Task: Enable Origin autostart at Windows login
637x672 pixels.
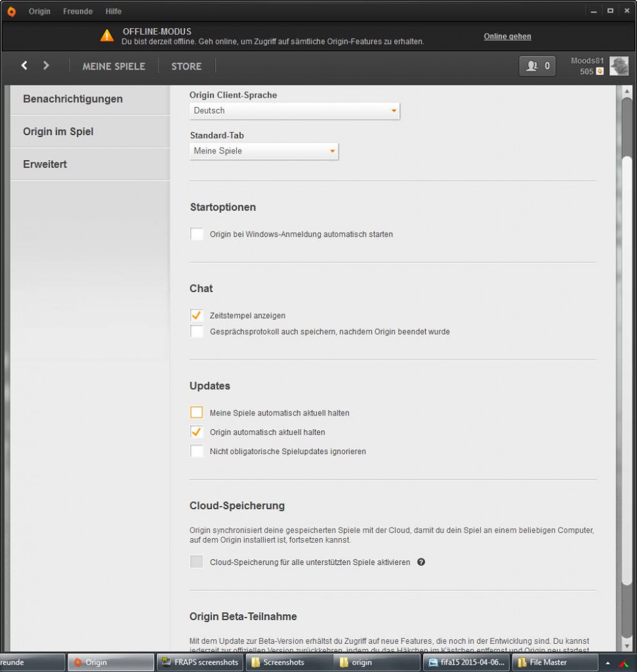Action: (x=197, y=234)
